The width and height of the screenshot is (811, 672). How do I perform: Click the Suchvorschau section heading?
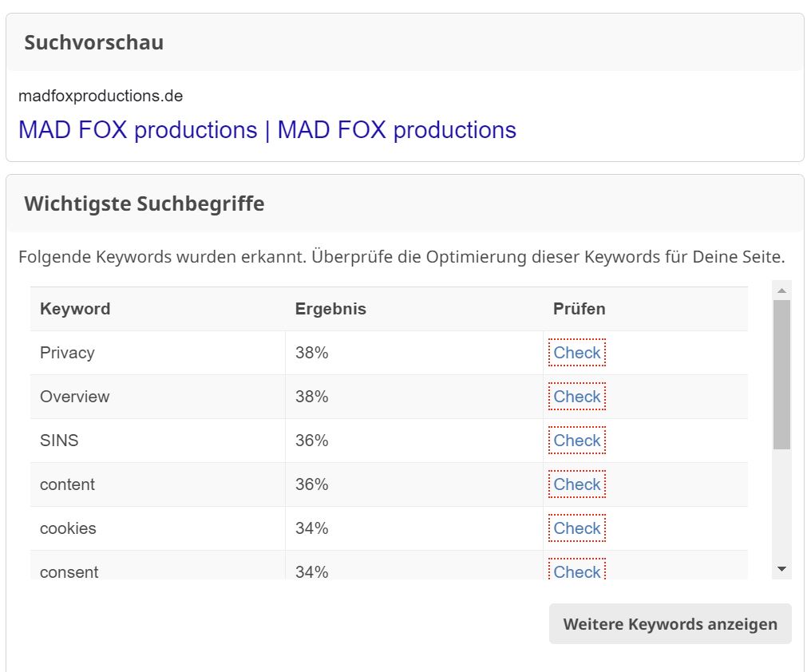point(93,42)
